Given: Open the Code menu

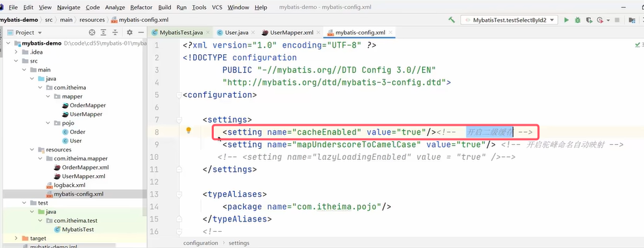Looking at the screenshot, I should pos(93,7).
